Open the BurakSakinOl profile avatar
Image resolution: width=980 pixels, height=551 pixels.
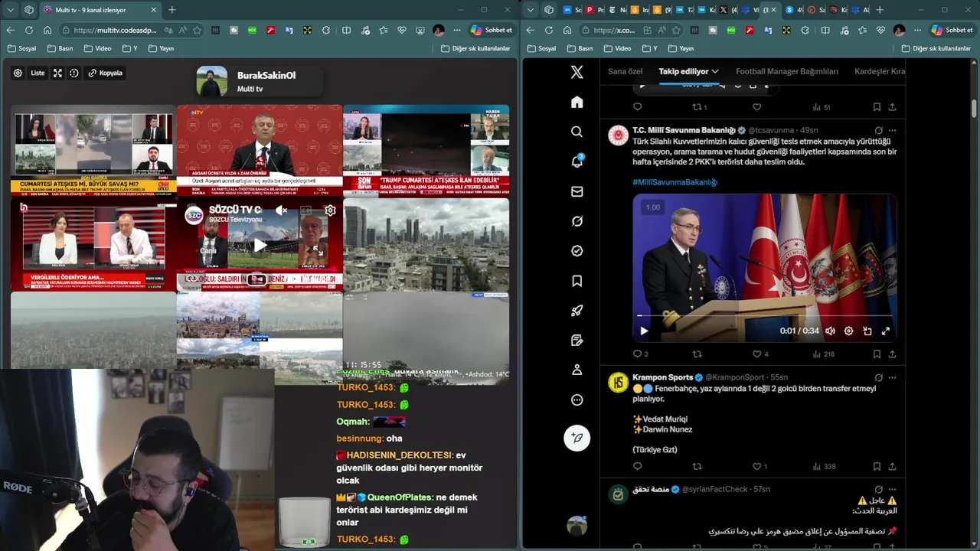point(212,81)
